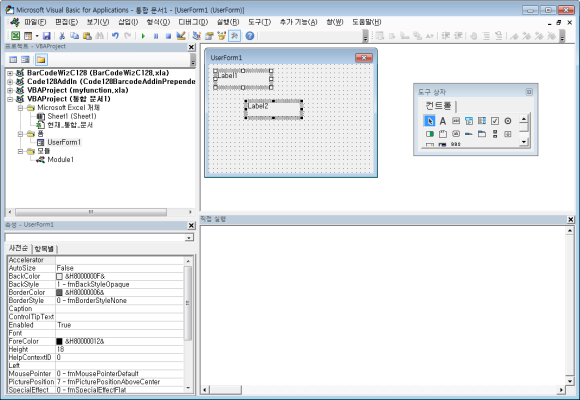Expand the BarCodeWizC128 project node
This screenshot has height=400, width=580.
10,73
